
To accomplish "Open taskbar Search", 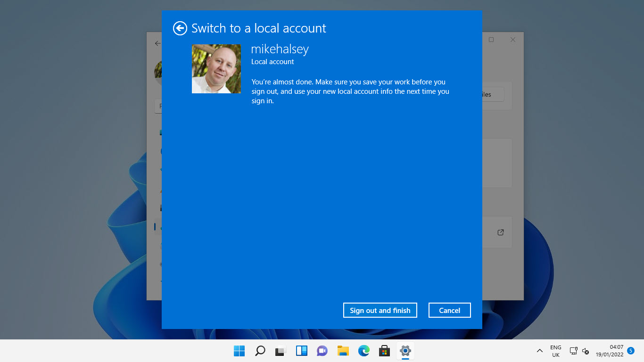I will pyautogui.click(x=260, y=351).
